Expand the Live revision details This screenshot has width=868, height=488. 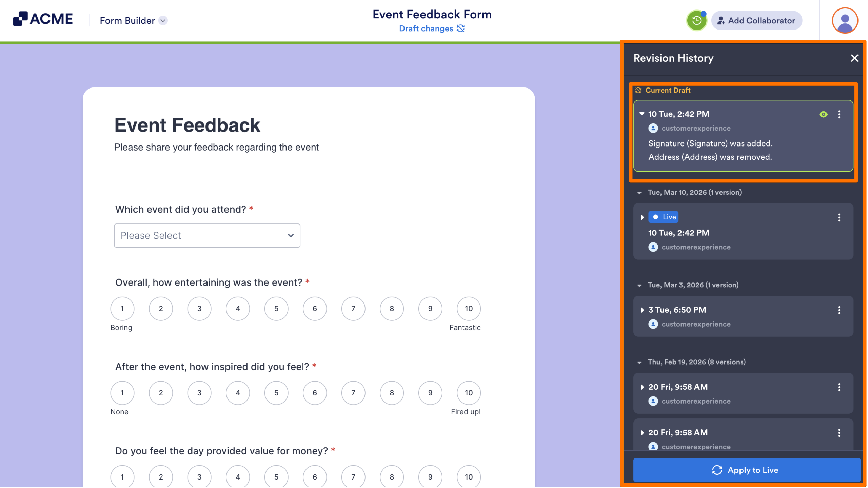point(642,217)
